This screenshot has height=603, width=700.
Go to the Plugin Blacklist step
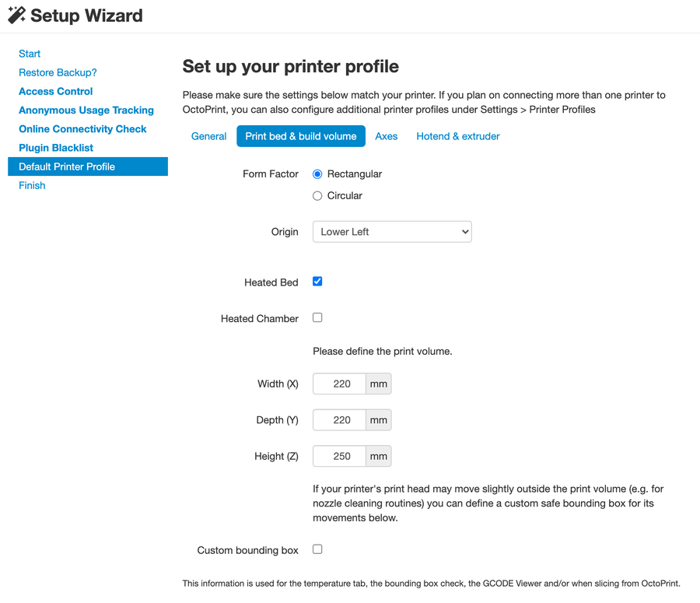[x=56, y=148]
